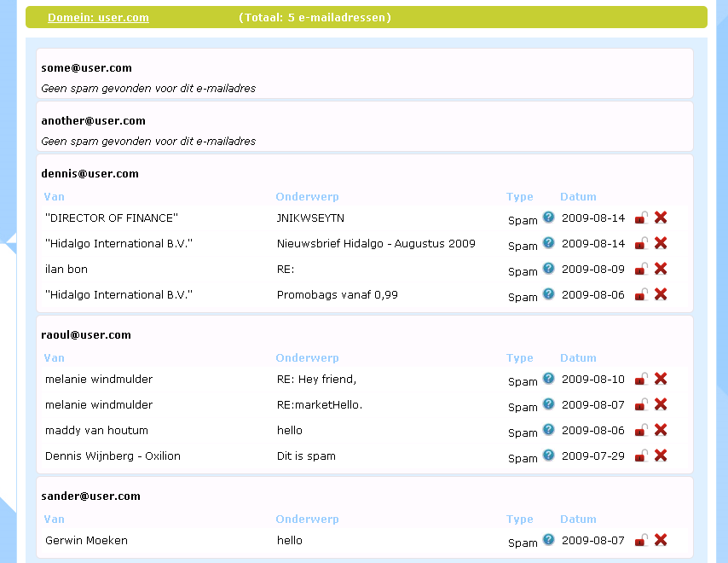Delete Gerwin Moeken's hello message
Viewport: 728px width, 563px height.
click(660, 540)
